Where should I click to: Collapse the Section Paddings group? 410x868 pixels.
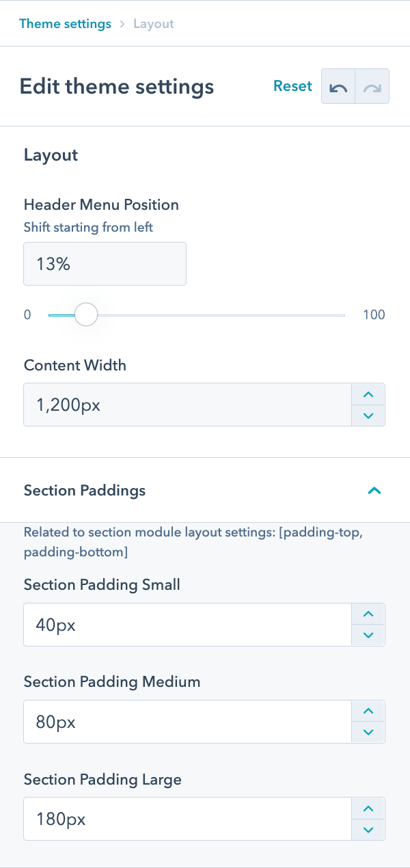coord(374,491)
